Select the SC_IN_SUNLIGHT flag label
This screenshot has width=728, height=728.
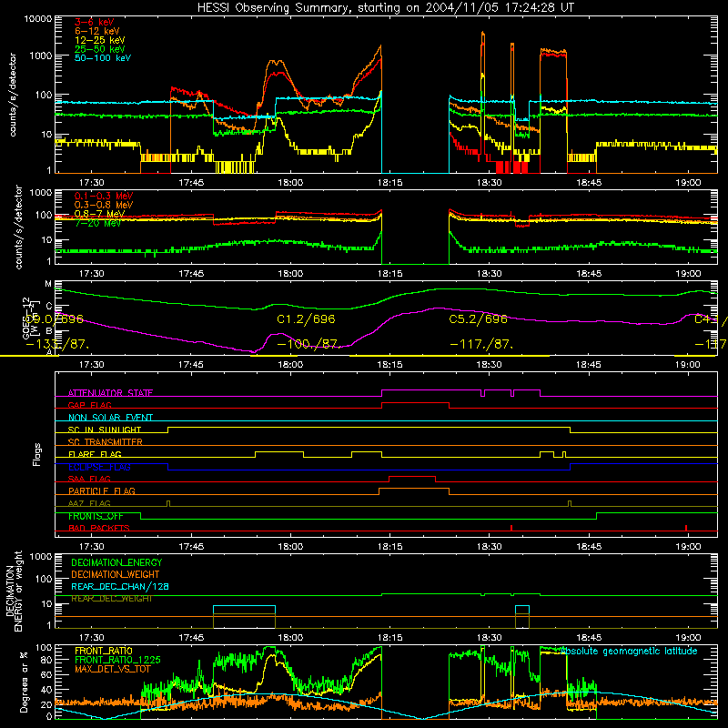(105, 430)
